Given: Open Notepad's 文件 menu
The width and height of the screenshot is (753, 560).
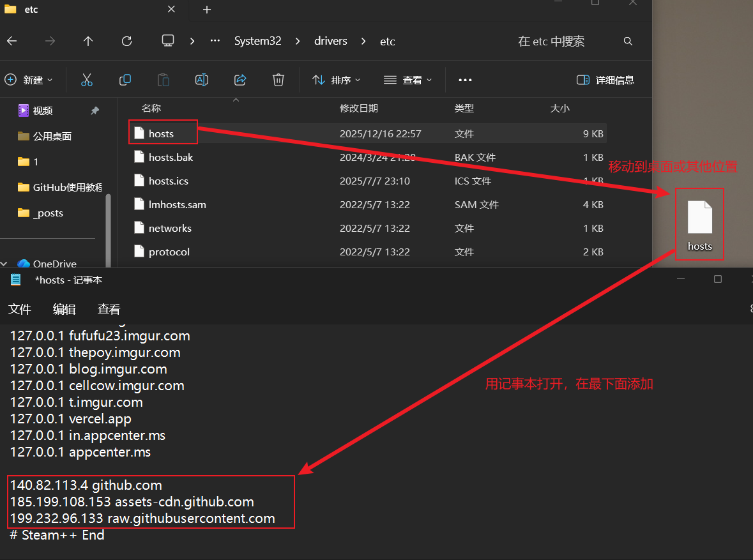Looking at the screenshot, I should [20, 309].
